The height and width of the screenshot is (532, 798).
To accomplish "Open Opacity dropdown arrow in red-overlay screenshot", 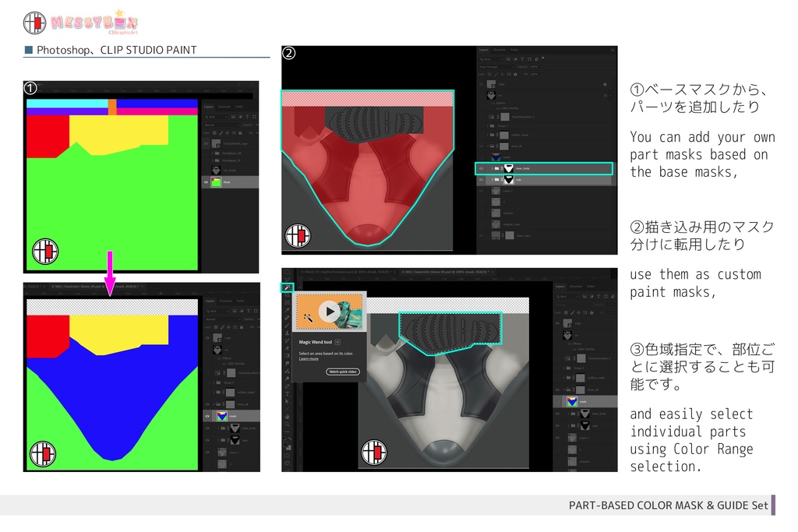I will click(x=542, y=67).
